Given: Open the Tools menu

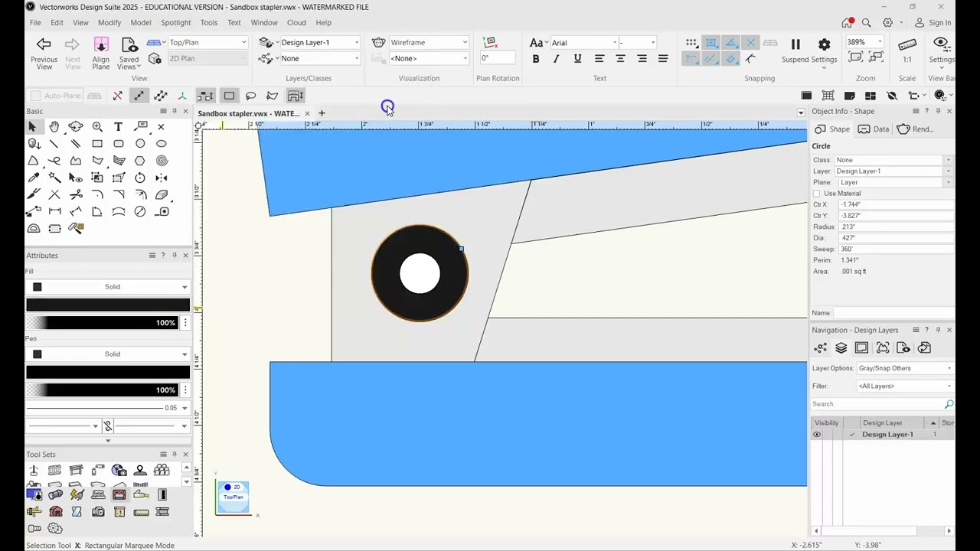Looking at the screenshot, I should [209, 23].
